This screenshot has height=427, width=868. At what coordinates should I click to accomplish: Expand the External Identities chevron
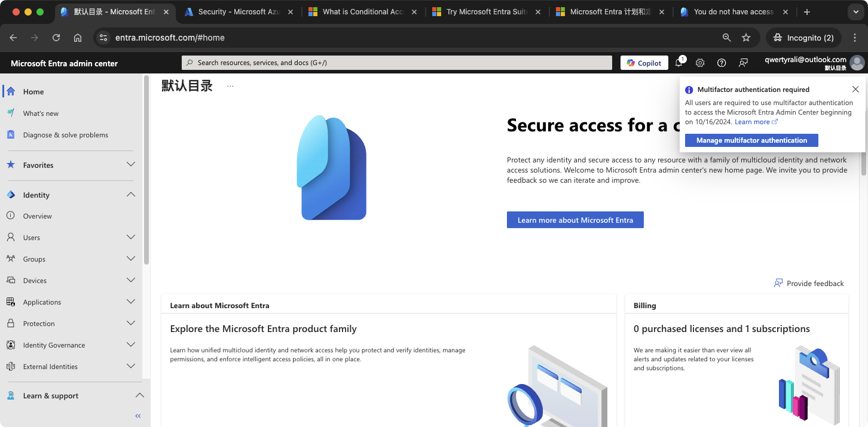131,366
